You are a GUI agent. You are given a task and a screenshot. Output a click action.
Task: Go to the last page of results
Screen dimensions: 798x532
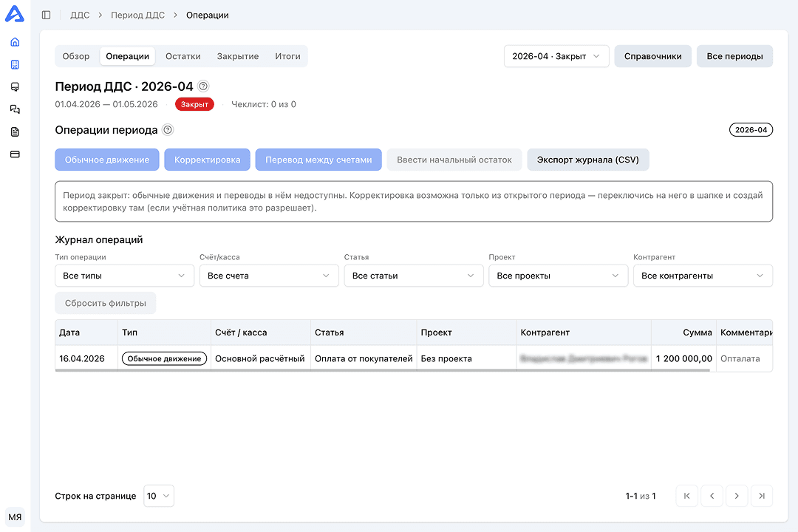point(761,496)
